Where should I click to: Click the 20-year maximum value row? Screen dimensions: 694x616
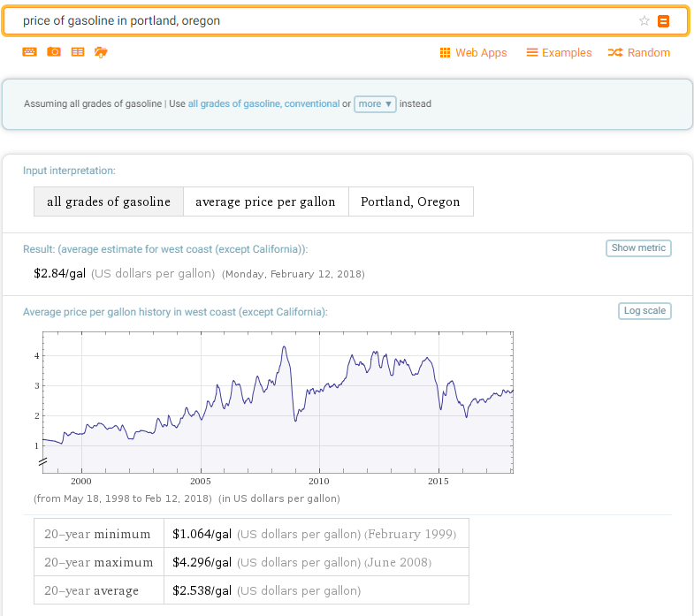click(x=251, y=562)
